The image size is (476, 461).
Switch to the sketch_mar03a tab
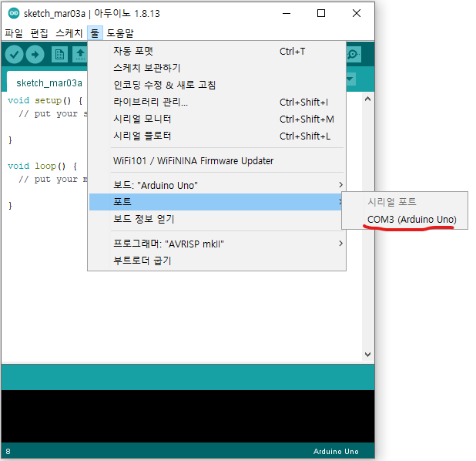(x=49, y=83)
